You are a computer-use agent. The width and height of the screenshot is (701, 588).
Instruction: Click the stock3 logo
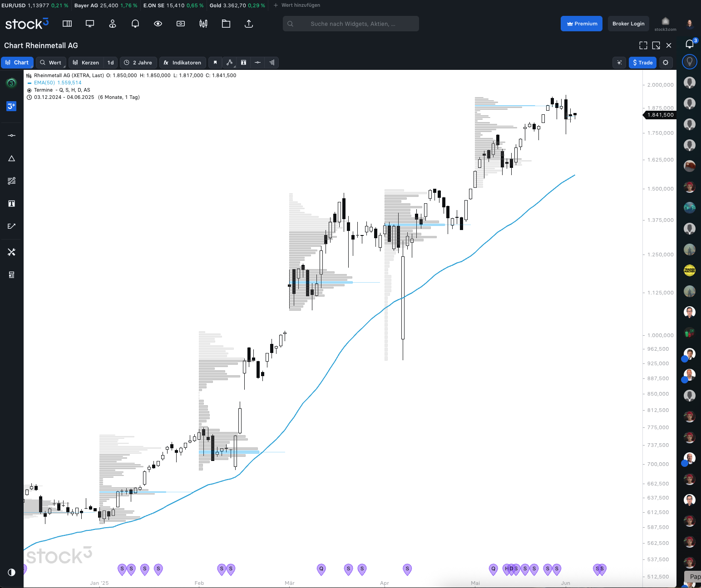click(27, 24)
